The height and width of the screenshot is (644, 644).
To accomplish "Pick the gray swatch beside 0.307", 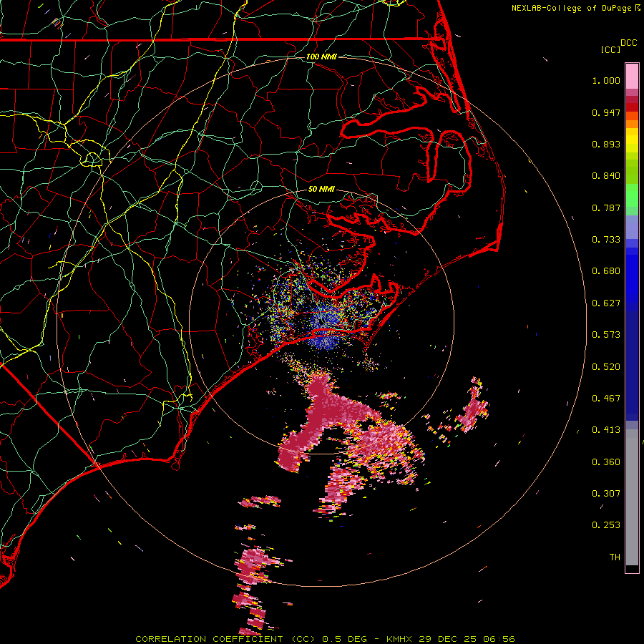I will [x=632, y=497].
